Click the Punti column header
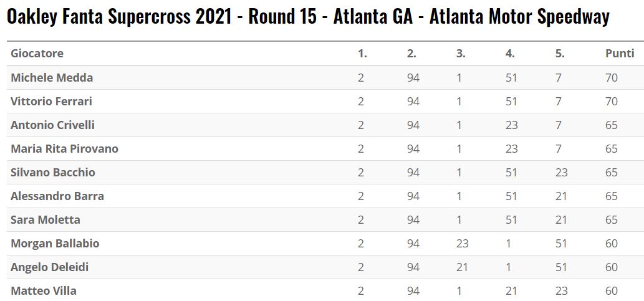The width and height of the screenshot is (644, 301). [x=620, y=54]
